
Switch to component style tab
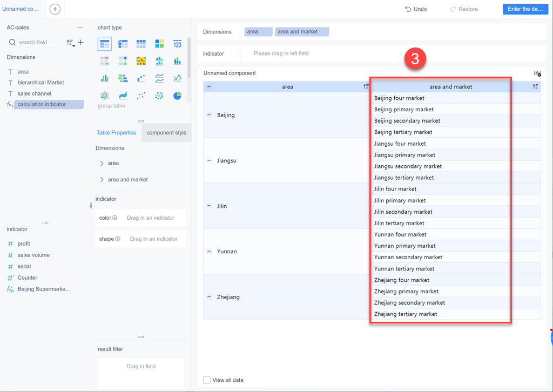coord(166,132)
